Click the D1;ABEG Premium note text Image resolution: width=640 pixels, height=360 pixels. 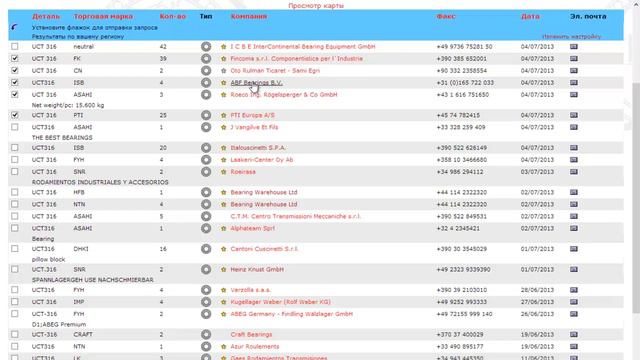pos(59,324)
